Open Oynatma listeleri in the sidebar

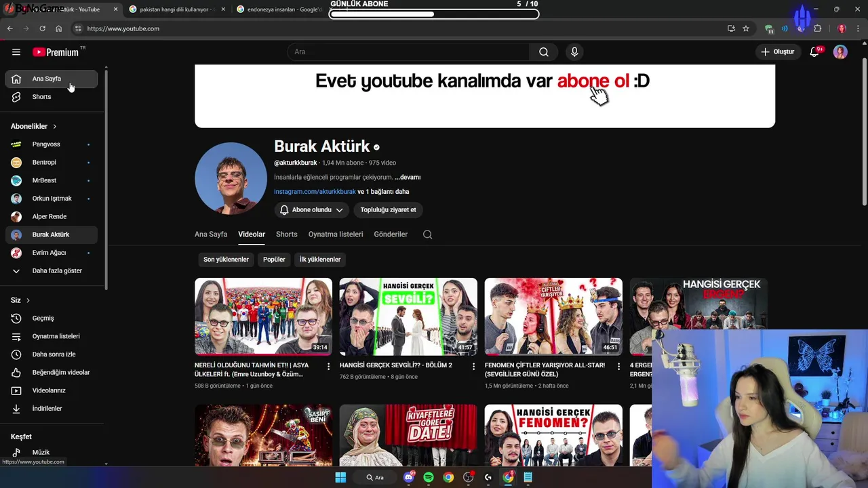52,336
